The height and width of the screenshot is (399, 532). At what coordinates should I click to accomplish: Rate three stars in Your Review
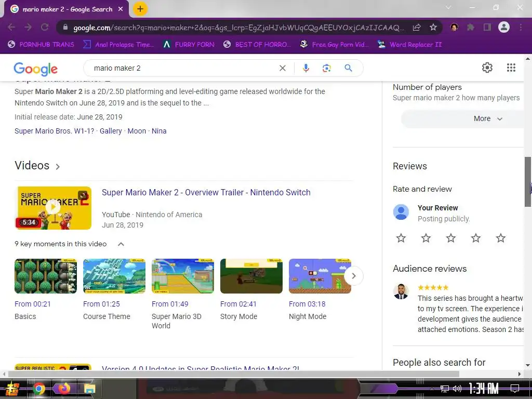coord(451,238)
